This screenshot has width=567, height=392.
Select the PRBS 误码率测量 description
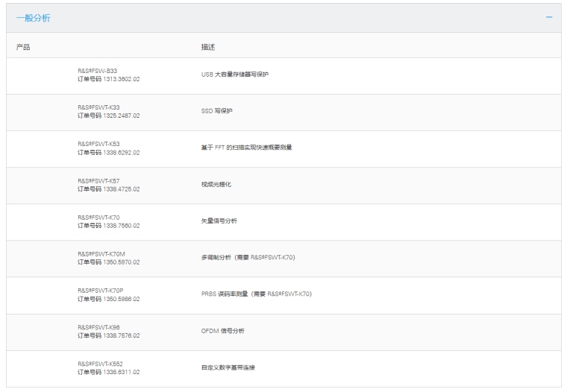256,294
